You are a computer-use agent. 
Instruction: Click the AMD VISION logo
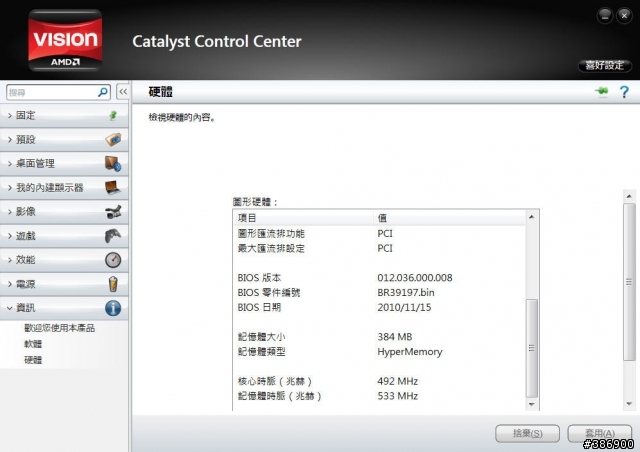pyautogui.click(x=65, y=40)
